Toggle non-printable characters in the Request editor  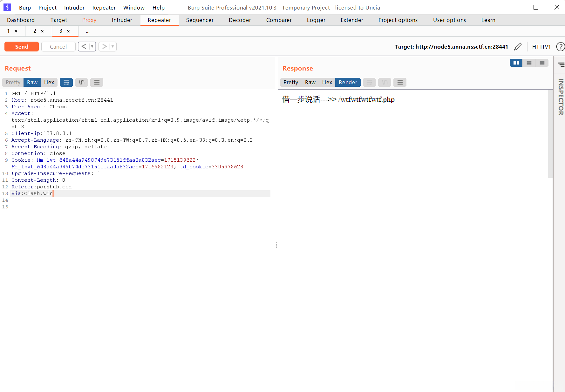(82, 82)
